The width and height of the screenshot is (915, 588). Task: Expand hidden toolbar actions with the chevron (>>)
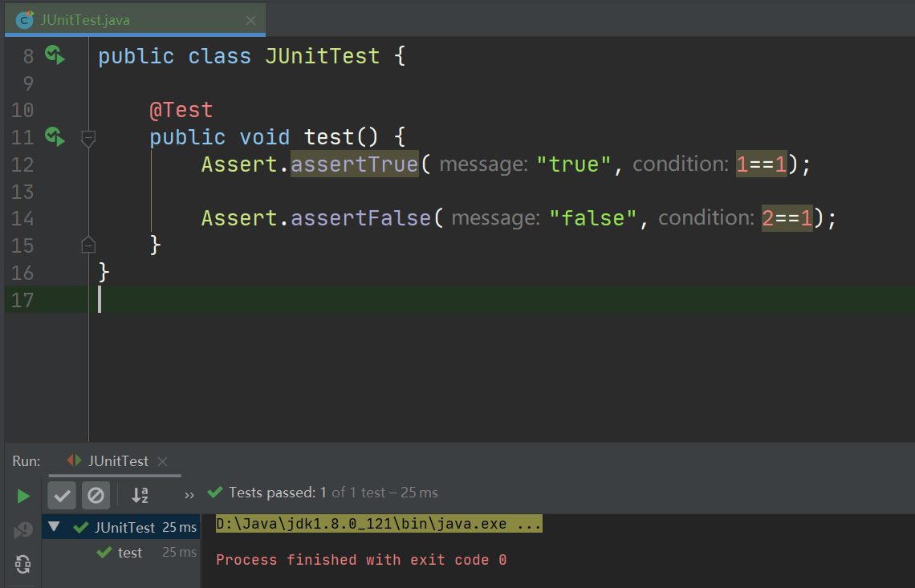189,495
